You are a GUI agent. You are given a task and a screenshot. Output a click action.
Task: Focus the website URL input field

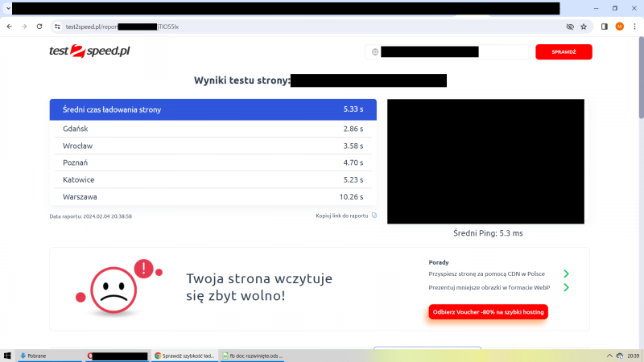(x=447, y=52)
